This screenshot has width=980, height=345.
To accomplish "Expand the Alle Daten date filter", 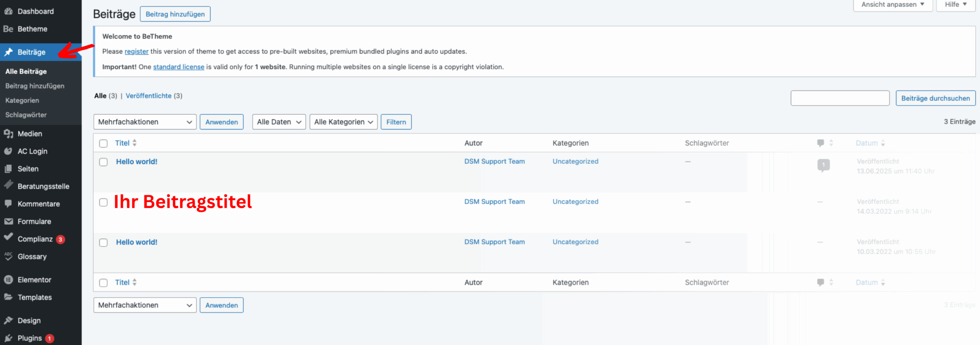I will click(279, 122).
